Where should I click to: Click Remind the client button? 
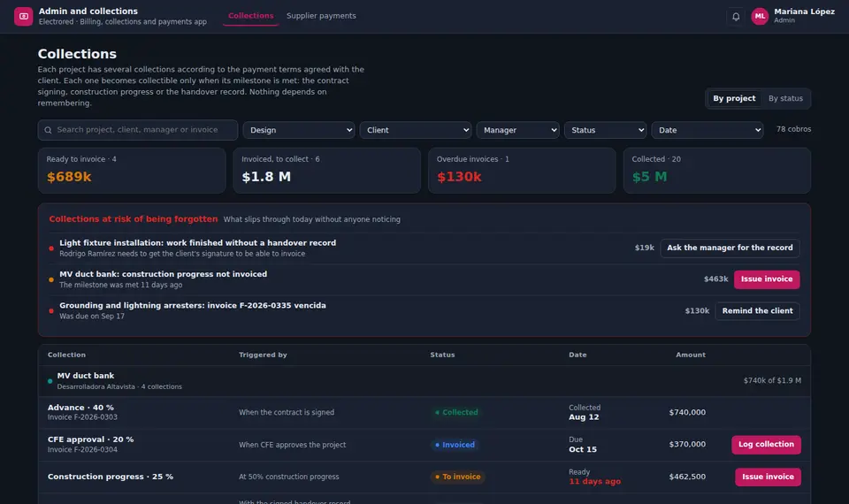757,310
